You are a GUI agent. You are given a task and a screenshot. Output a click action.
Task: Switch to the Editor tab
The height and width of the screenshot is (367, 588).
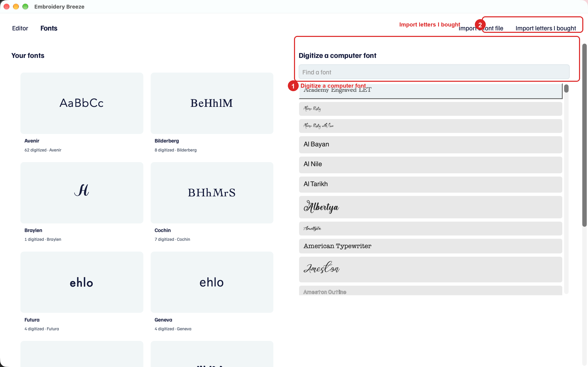(x=20, y=28)
